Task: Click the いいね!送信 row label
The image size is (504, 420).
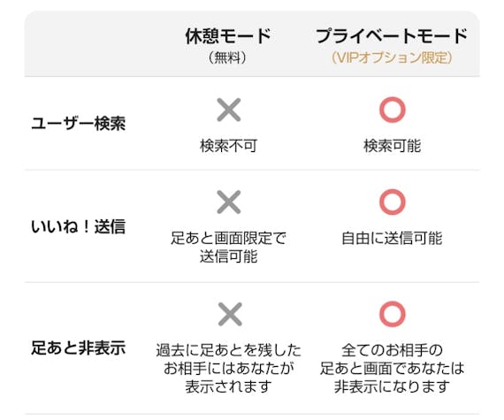Action: pyautogui.click(x=78, y=226)
